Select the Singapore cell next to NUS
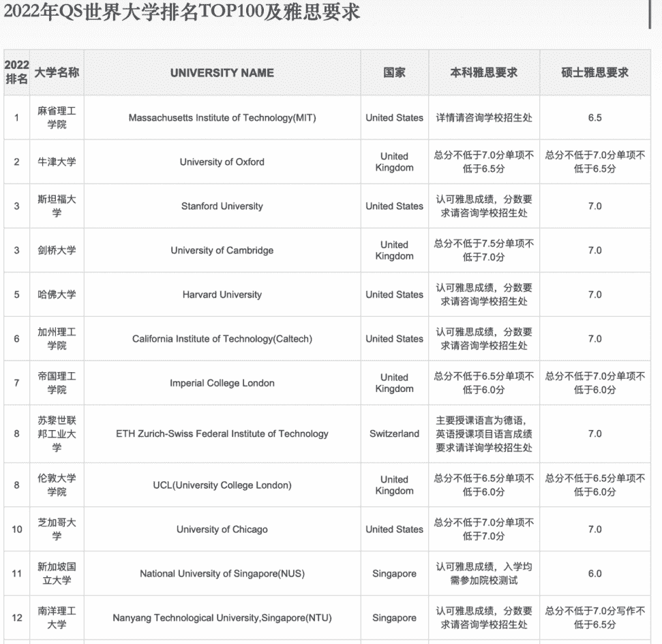The height and width of the screenshot is (644, 662). pyautogui.click(x=393, y=573)
